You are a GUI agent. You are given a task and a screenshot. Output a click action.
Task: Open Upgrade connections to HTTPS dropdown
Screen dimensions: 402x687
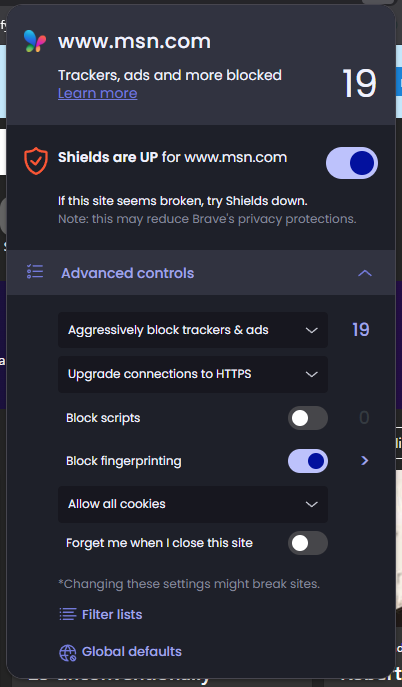point(193,374)
